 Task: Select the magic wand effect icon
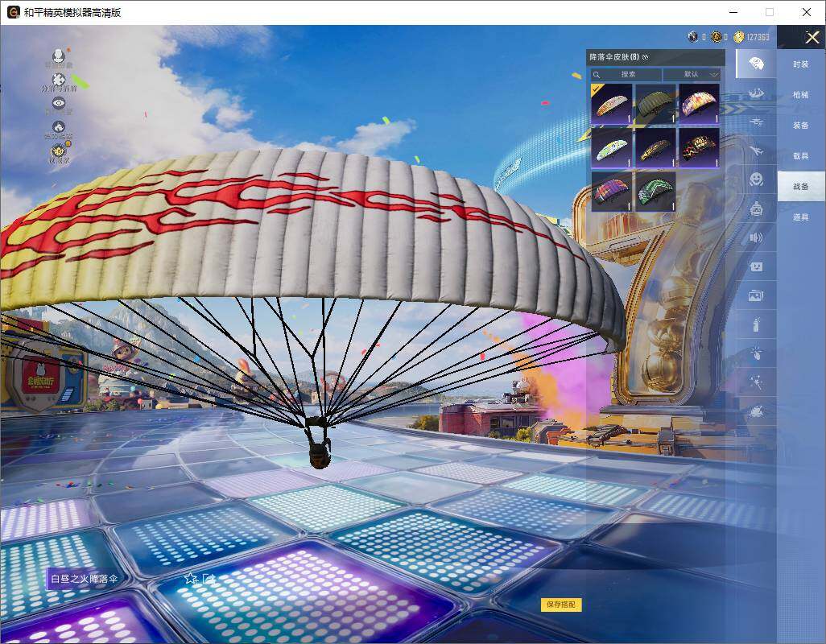point(756,382)
